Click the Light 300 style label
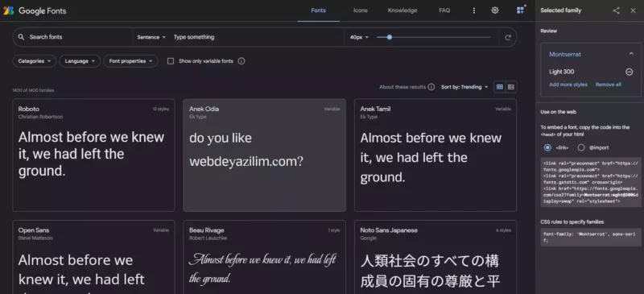Image resolution: width=644 pixels, height=294 pixels. coord(561,72)
